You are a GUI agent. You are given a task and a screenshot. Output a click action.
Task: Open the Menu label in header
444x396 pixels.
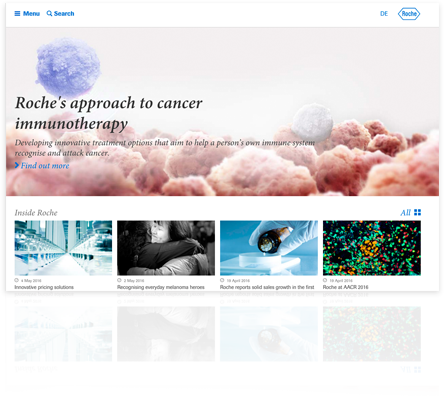[31, 14]
